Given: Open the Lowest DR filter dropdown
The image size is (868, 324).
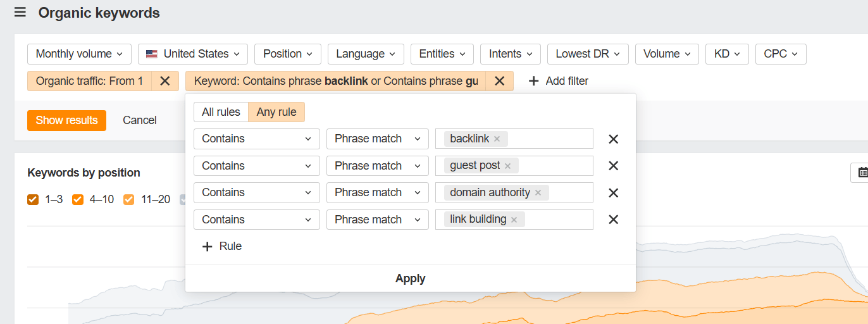Looking at the screenshot, I should point(588,54).
